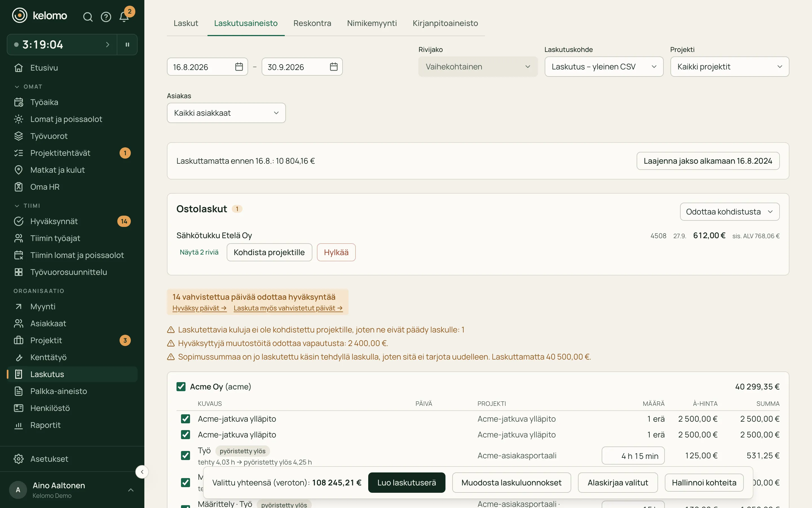Image resolution: width=812 pixels, height=508 pixels.
Task: Collapse the TIIMI sidebar section
Action: pyautogui.click(x=27, y=206)
